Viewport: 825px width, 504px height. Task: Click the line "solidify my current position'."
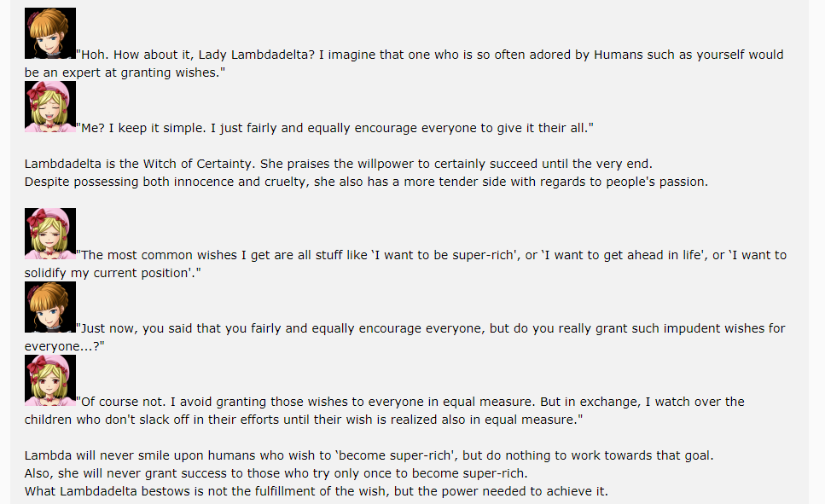(x=113, y=273)
